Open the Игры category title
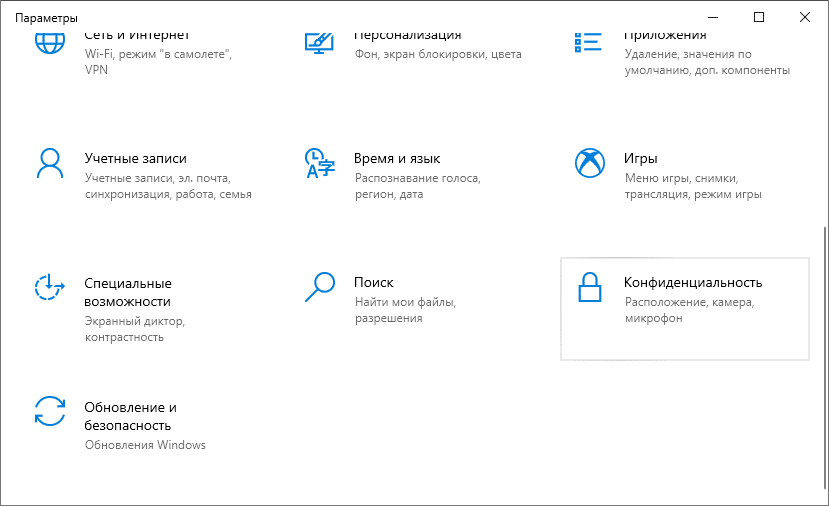The image size is (829, 506). (x=640, y=158)
